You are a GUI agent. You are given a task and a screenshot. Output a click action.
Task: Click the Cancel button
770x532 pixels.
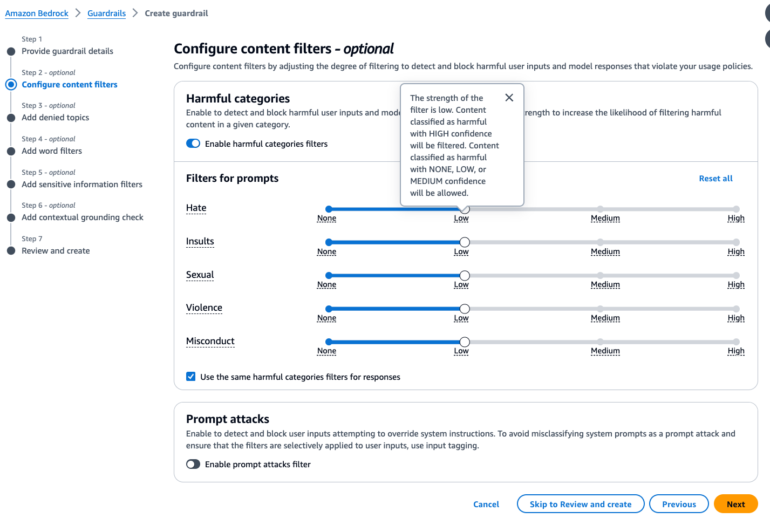[486, 504]
